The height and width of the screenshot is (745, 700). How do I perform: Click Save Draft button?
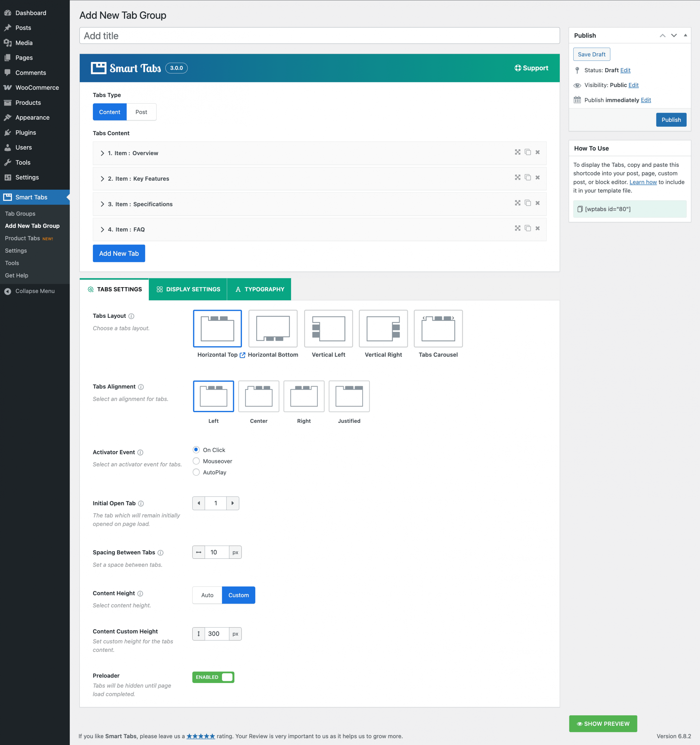coord(591,54)
